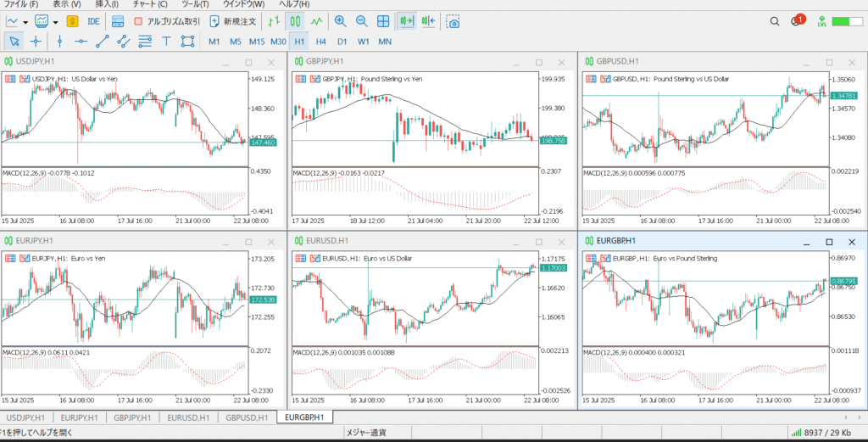This screenshot has height=442, width=868.
Task: Launch the IDE MetaEditor button
Action: [93, 21]
